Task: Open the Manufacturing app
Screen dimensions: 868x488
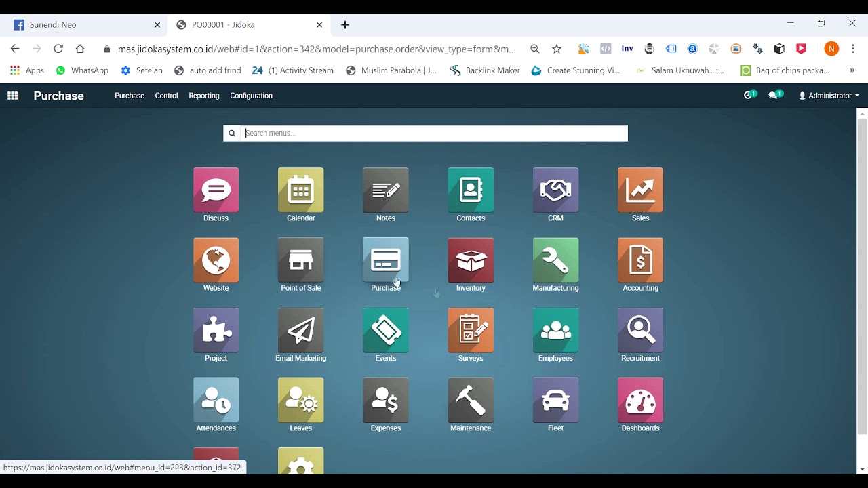Action: 555,260
